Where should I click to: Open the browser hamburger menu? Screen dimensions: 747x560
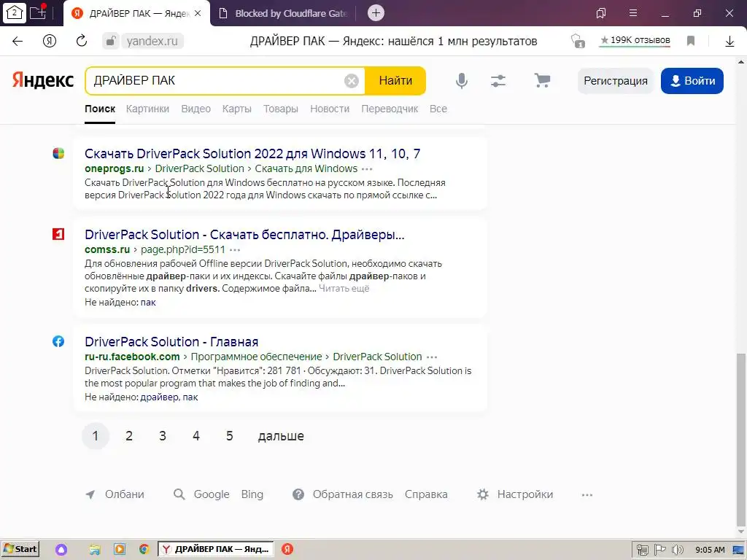pyautogui.click(x=633, y=13)
